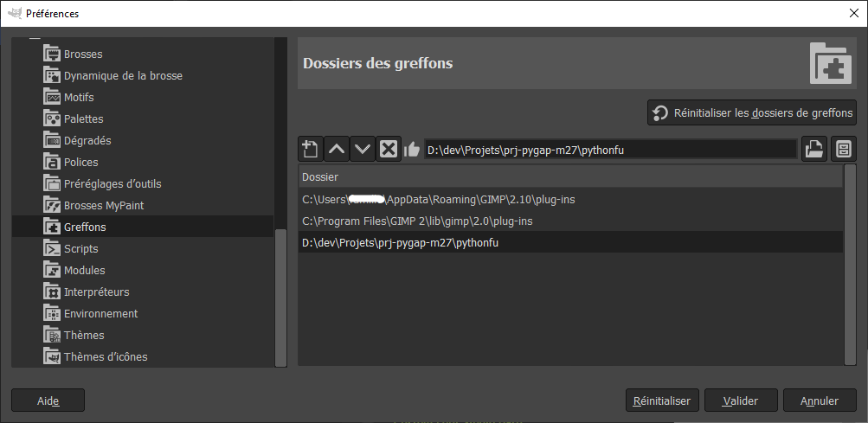868x423 pixels.
Task: Open Dynamique de la brosse folders page
Action: [142, 76]
